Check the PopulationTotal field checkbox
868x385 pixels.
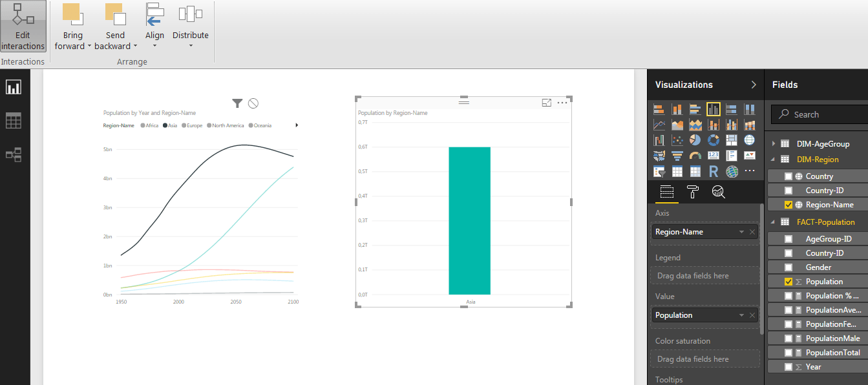click(x=789, y=353)
